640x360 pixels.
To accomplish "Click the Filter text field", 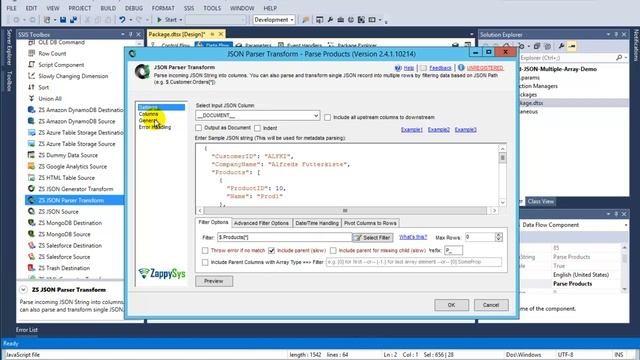I will 284,237.
